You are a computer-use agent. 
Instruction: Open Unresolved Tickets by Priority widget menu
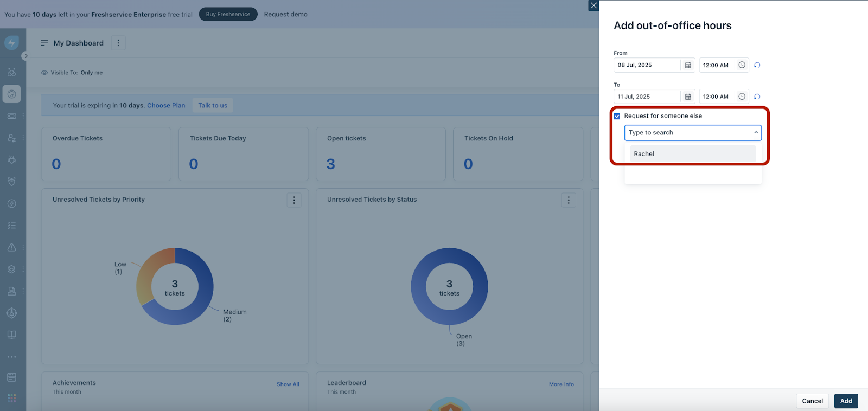coord(294,200)
